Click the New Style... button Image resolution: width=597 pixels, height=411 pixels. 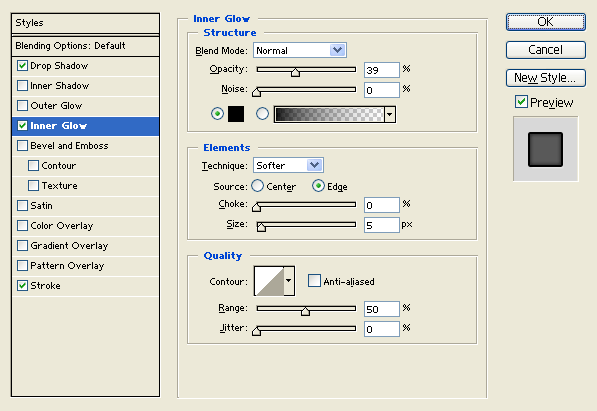546,78
